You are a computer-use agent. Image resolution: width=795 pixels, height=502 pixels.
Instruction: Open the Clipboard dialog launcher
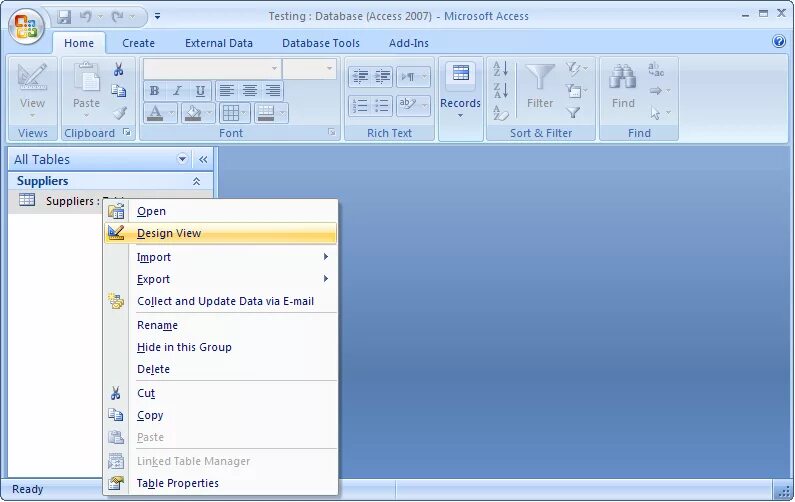tap(127, 132)
